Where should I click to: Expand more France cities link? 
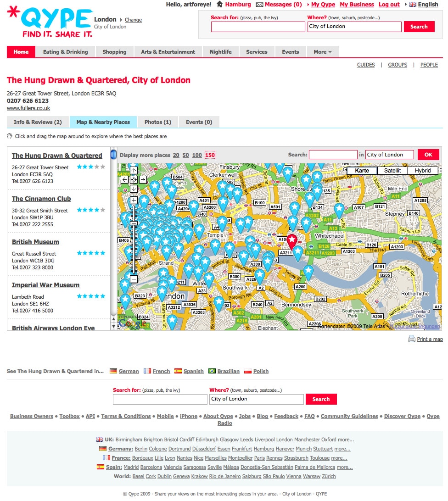tap(339, 458)
